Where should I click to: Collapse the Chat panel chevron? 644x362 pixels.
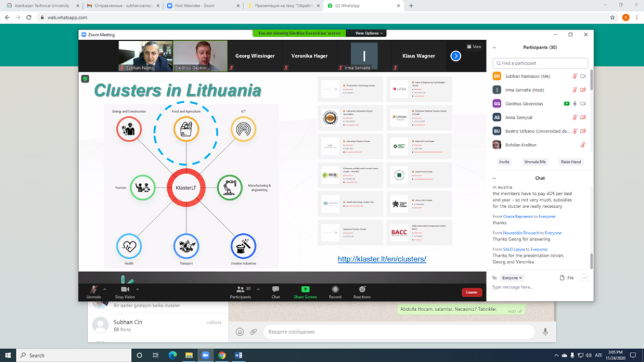tap(494, 178)
